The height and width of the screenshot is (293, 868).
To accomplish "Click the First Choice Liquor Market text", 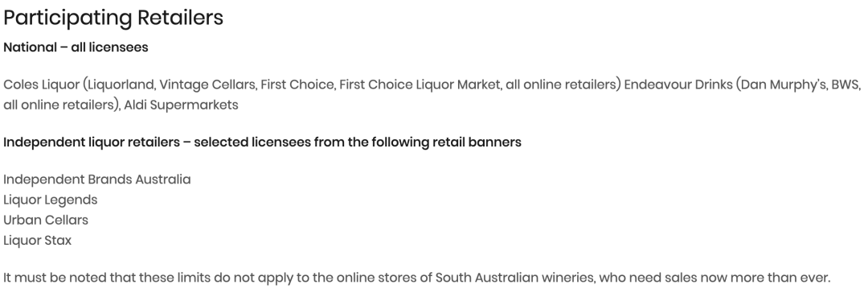I will pyautogui.click(x=420, y=85).
